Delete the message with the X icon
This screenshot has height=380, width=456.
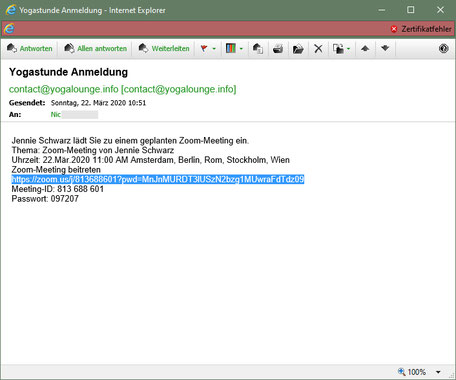pos(318,49)
